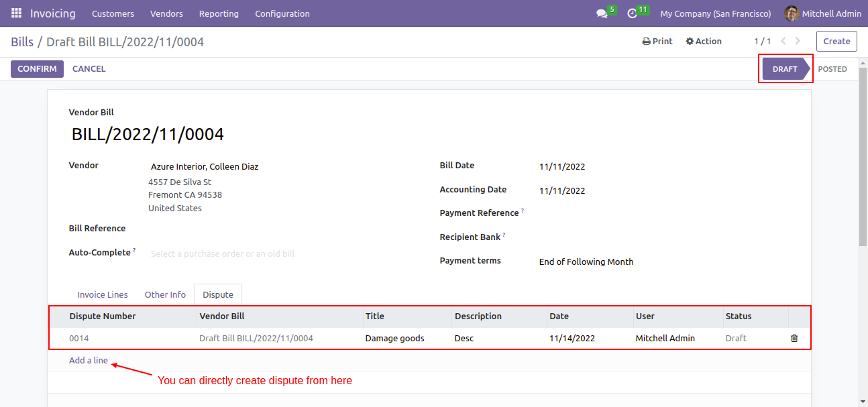Screen dimensions: 868x407
Task: Open the conversations chat icon
Action: [602, 13]
